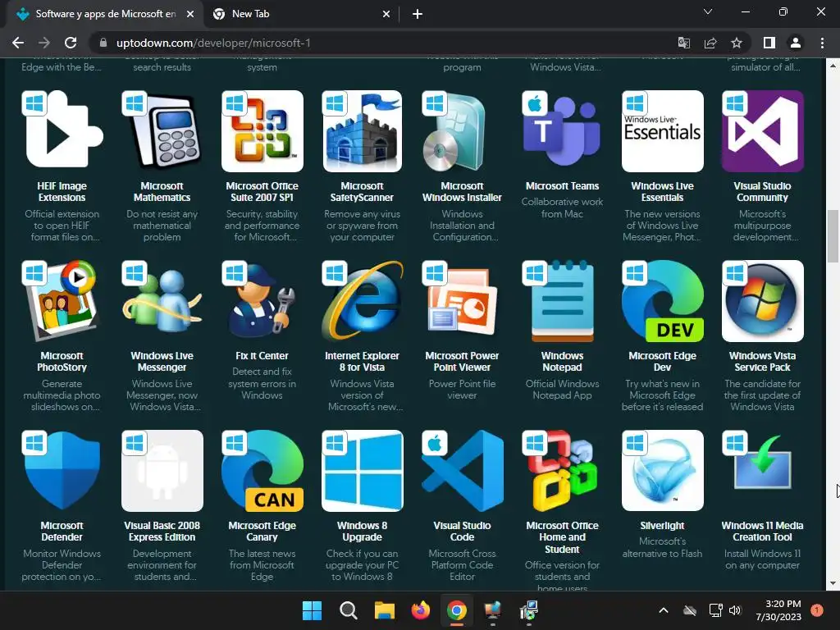Open a new browser tab with plus button

coord(418,15)
